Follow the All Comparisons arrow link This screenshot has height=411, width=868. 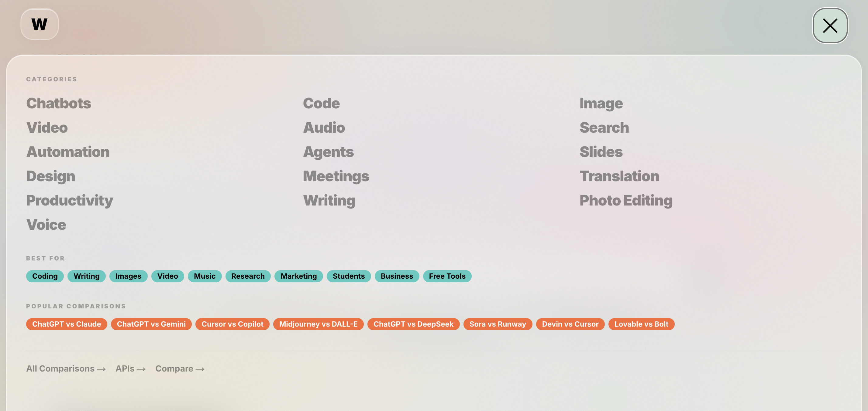coord(66,369)
